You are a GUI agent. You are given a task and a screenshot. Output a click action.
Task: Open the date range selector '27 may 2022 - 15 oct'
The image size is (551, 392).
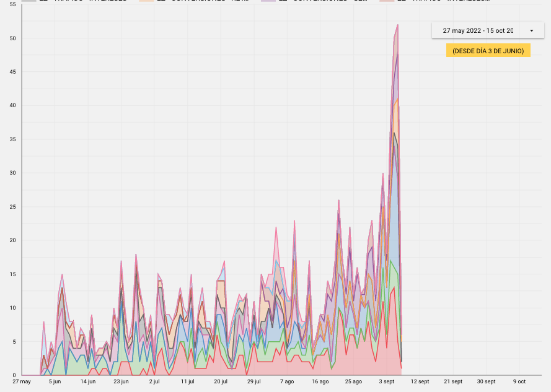[488, 30]
